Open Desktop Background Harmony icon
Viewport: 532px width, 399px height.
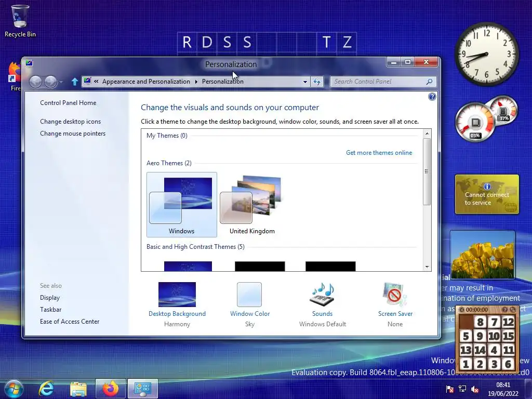tap(177, 295)
